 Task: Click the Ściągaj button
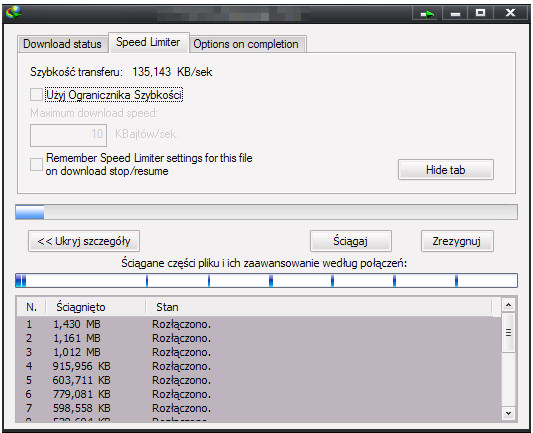[350, 241]
